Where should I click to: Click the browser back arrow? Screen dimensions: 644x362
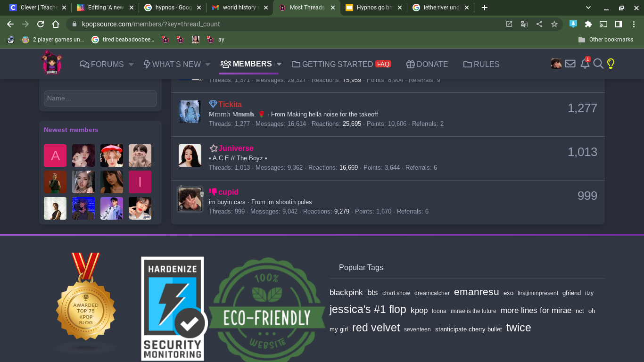10,24
